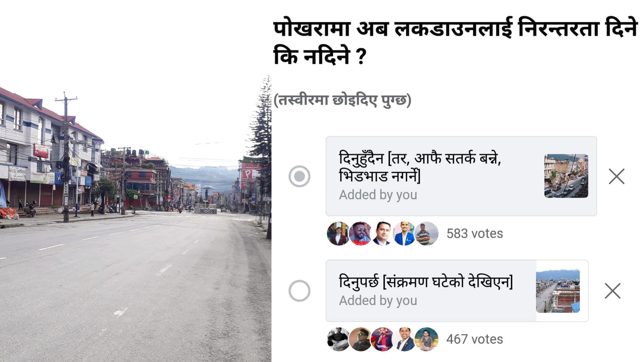This screenshot has height=362, width=644.
Task: Click the first voter avatar beside 467 votes
Action: point(338,339)
